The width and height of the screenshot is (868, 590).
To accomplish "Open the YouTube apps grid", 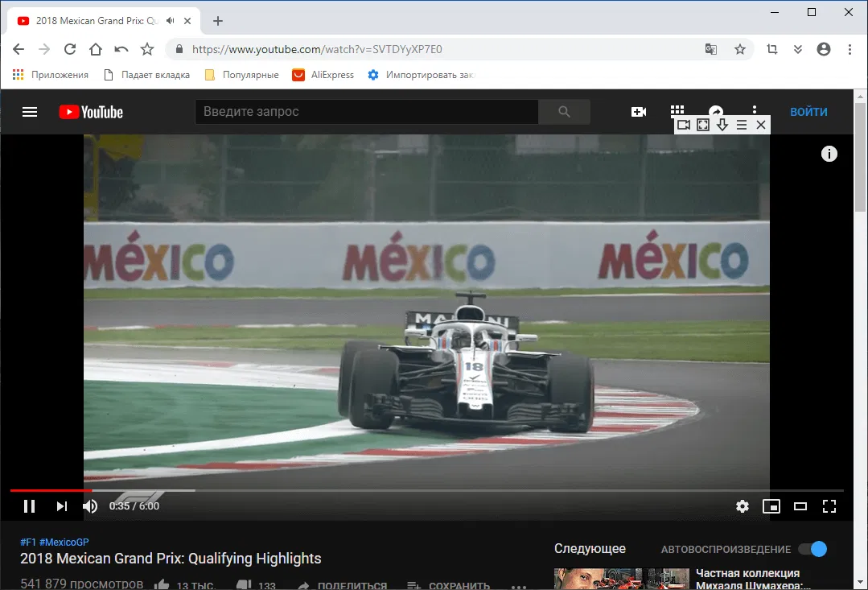I will [x=677, y=109].
